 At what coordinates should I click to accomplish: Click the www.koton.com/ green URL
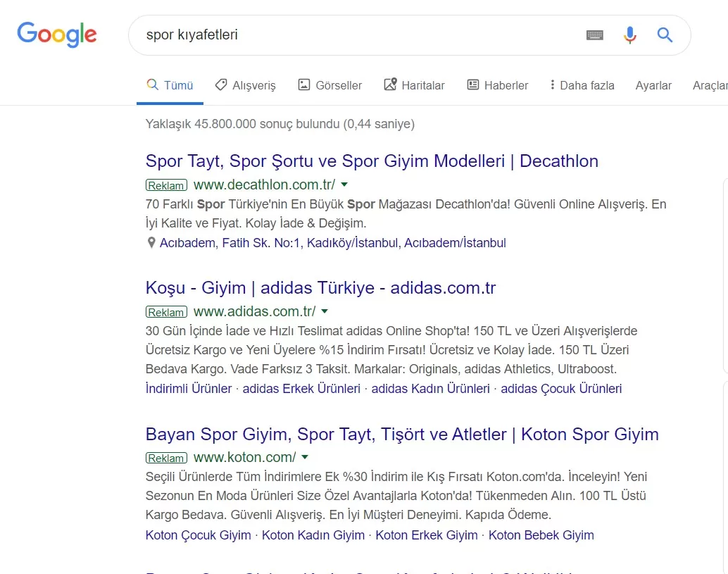point(245,457)
